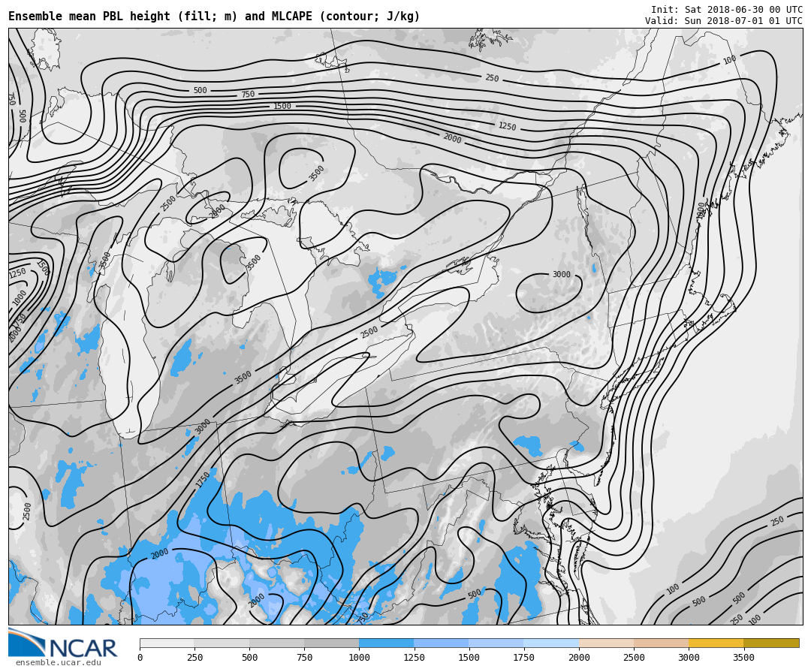Click the colorbar tick label '1250'
This screenshot has width=811, height=672.
point(414,658)
